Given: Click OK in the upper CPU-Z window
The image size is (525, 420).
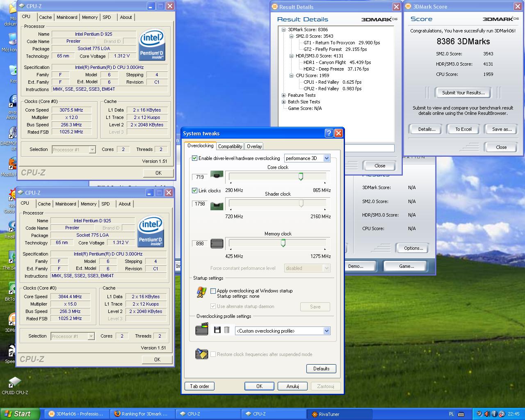Looking at the screenshot, I should pyautogui.click(x=158, y=173).
